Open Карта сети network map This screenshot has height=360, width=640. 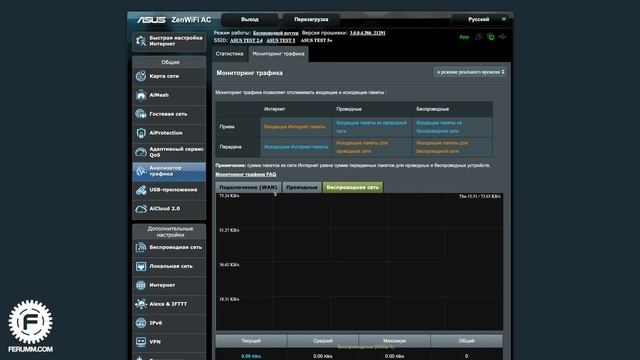click(169, 76)
